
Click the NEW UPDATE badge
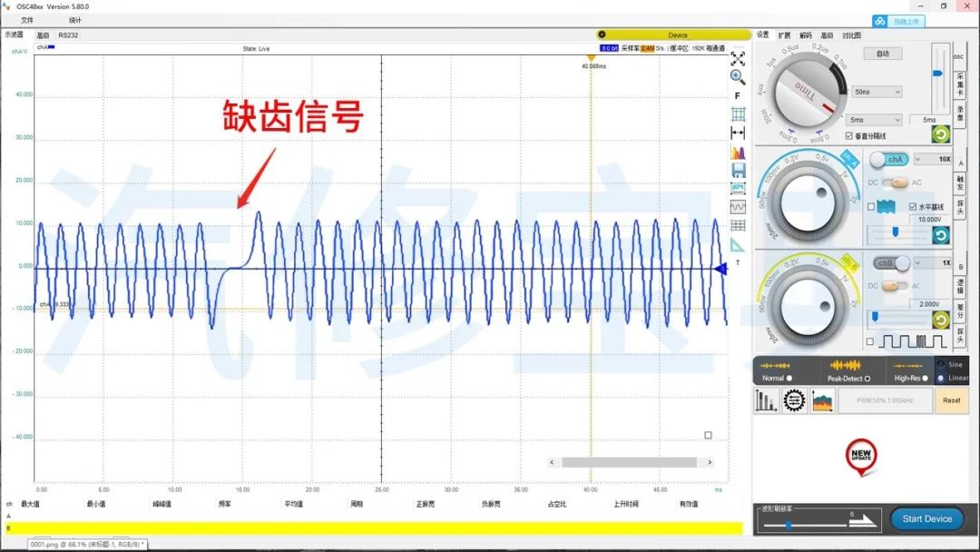tap(860, 457)
